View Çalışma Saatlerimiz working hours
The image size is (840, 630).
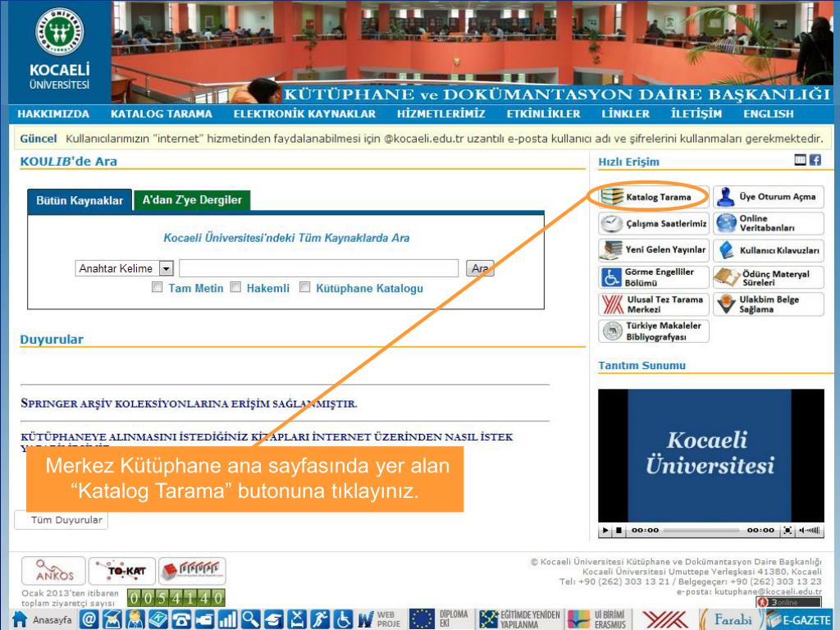click(x=654, y=223)
